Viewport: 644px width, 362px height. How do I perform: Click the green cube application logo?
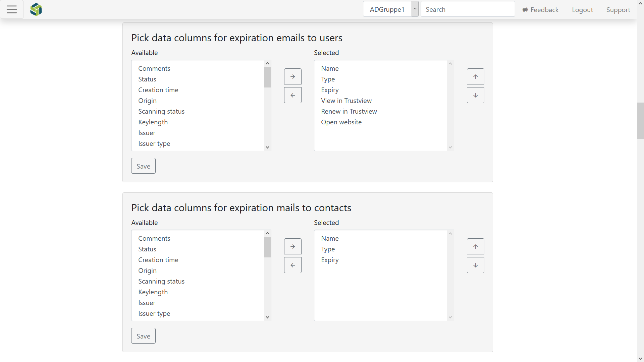36,9
